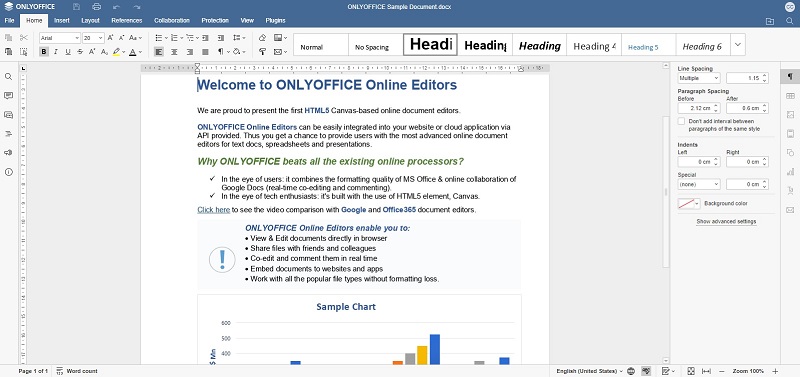
Task: Toggle Italic formatting
Action: (56, 52)
